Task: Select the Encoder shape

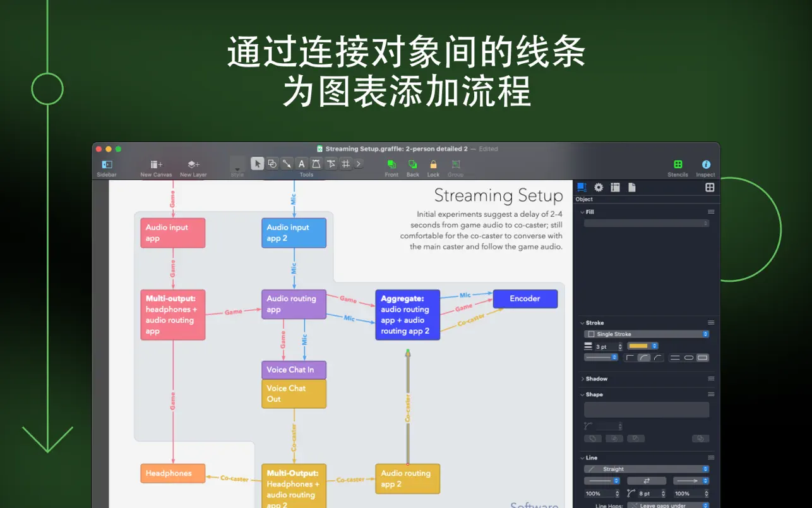Action: (525, 299)
